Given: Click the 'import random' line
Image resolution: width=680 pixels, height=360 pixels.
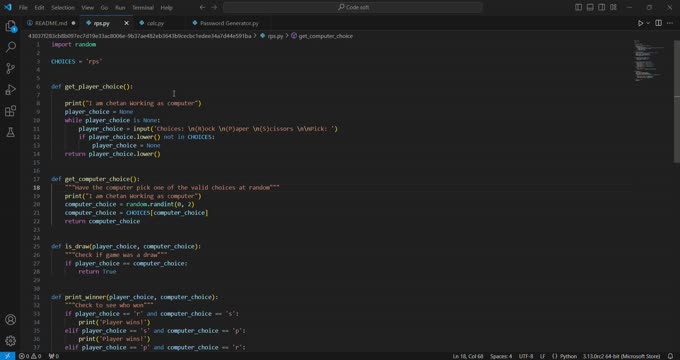Looking at the screenshot, I should [x=74, y=44].
